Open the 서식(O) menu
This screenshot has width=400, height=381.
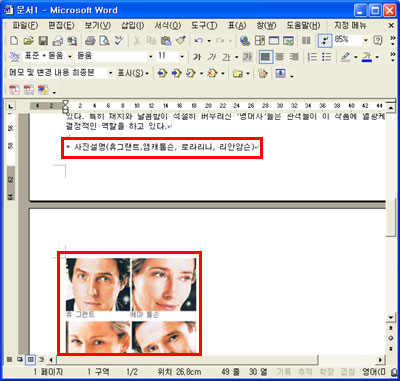pyautogui.click(x=167, y=26)
